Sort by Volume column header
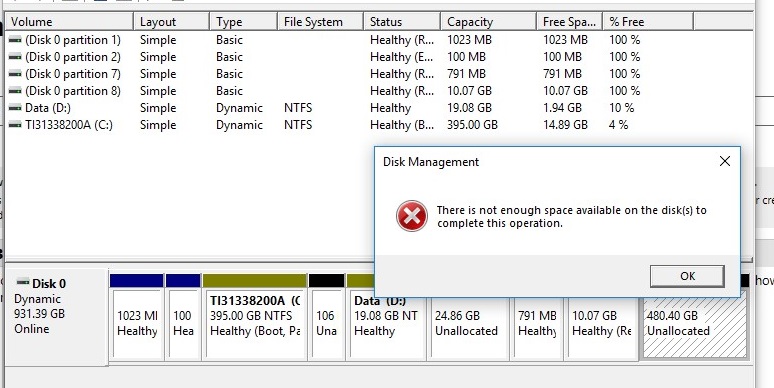The width and height of the screenshot is (774, 388). 70,22
